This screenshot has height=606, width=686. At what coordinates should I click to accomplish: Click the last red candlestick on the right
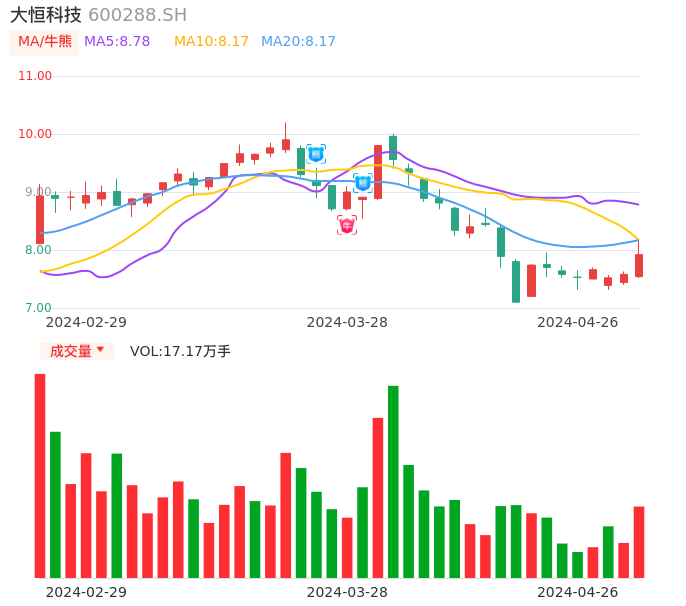click(x=639, y=265)
